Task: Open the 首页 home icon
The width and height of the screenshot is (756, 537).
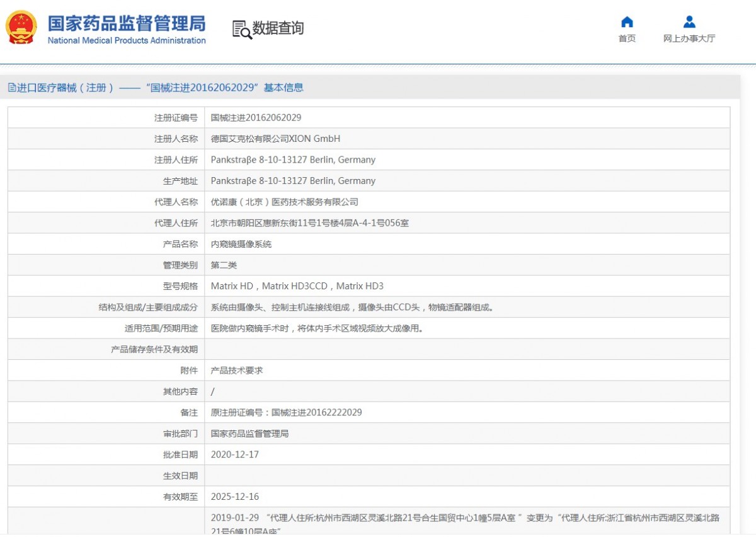Action: [627, 22]
